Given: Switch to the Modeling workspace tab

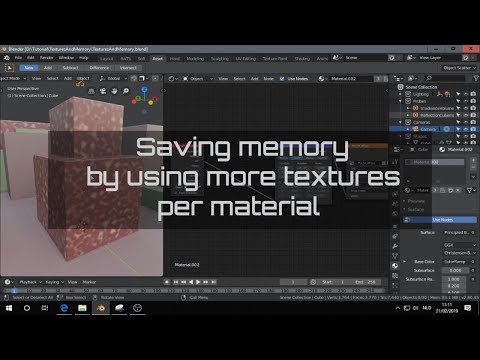Looking at the screenshot, I should click(195, 59).
